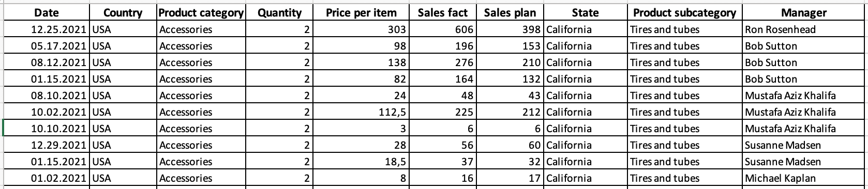Select the Price per item header
The height and width of the screenshot is (189, 868).
361,13
